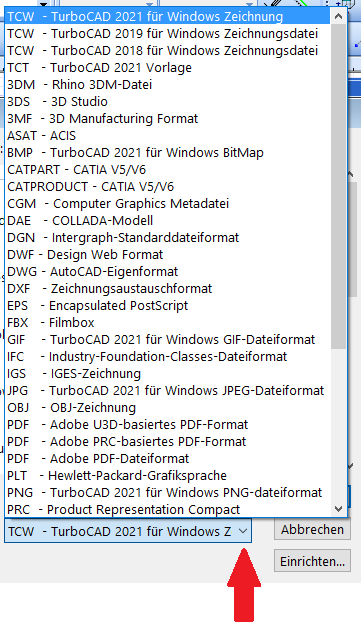Choose IFC Industry-Foundation-Classes-Dateiformat

[168, 357]
